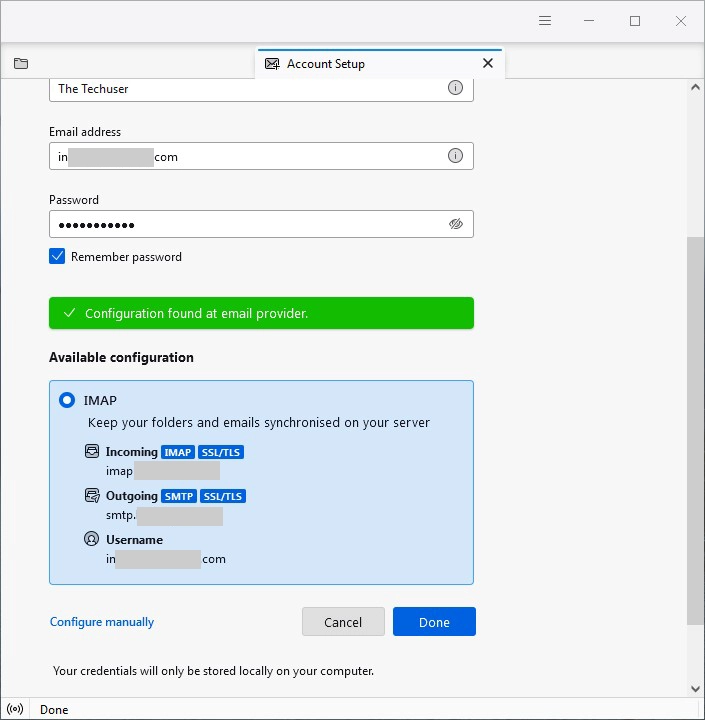705x720 pixels.
Task: Click the 'Keep your folders and emails synchronised' text
Action: pyautogui.click(x=259, y=422)
